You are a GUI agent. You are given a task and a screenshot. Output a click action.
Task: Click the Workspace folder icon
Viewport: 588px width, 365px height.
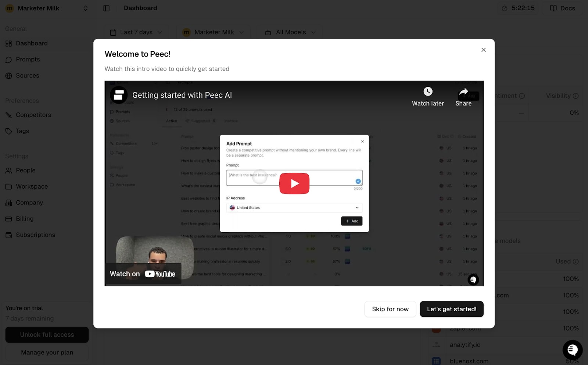(x=9, y=187)
